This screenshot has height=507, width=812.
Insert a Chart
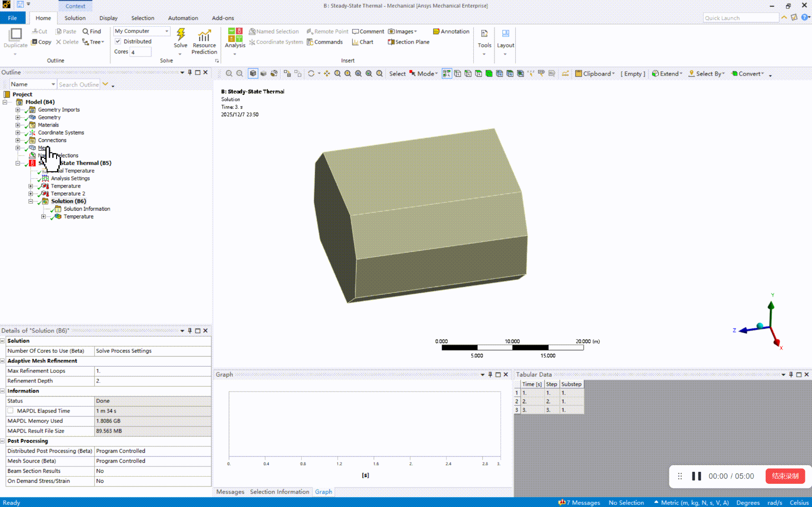pyautogui.click(x=362, y=42)
